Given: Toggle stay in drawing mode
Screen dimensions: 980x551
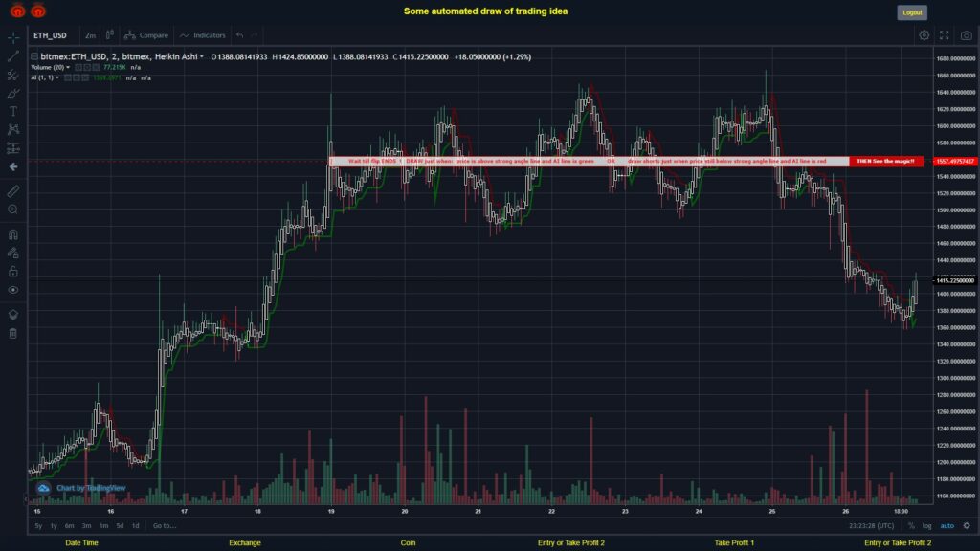Looking at the screenshot, I should 13,253.
